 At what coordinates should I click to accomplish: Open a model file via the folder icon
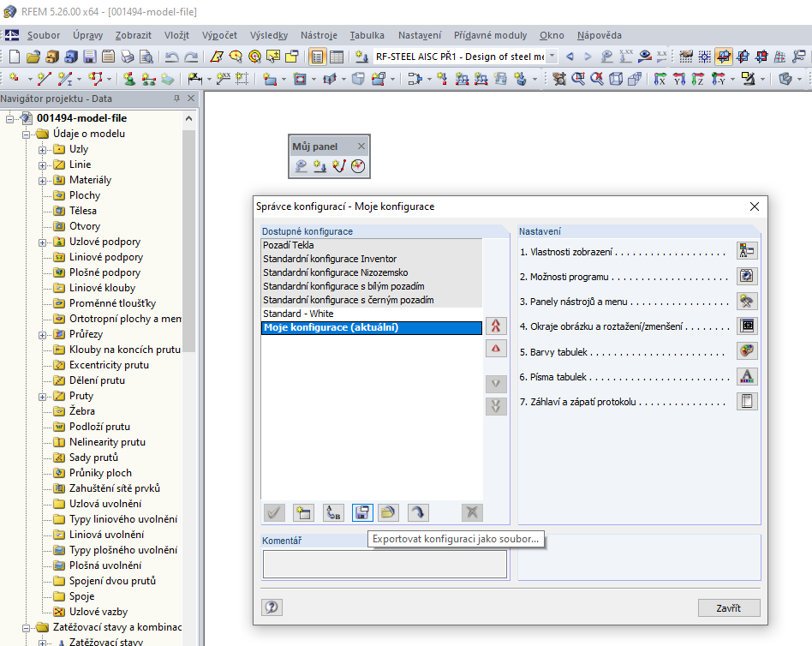click(x=33, y=57)
